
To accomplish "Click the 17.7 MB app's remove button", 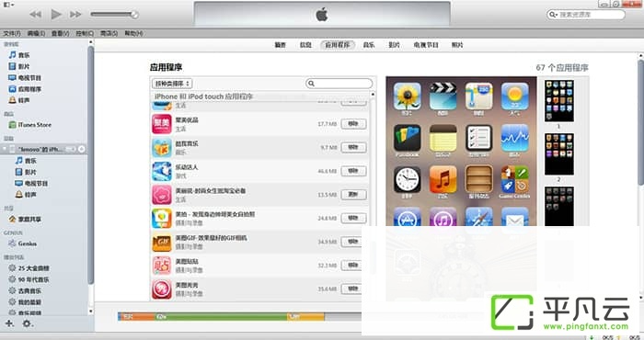I will (x=353, y=124).
